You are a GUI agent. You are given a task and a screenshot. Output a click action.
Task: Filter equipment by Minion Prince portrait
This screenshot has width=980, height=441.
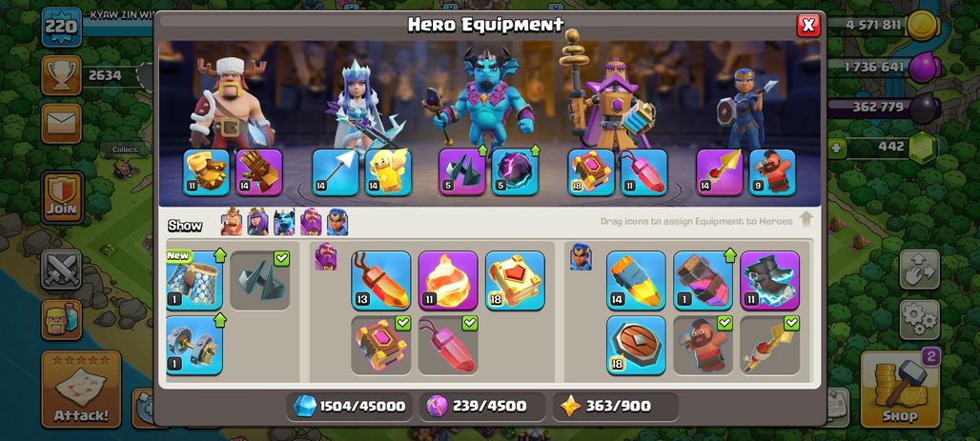(284, 222)
